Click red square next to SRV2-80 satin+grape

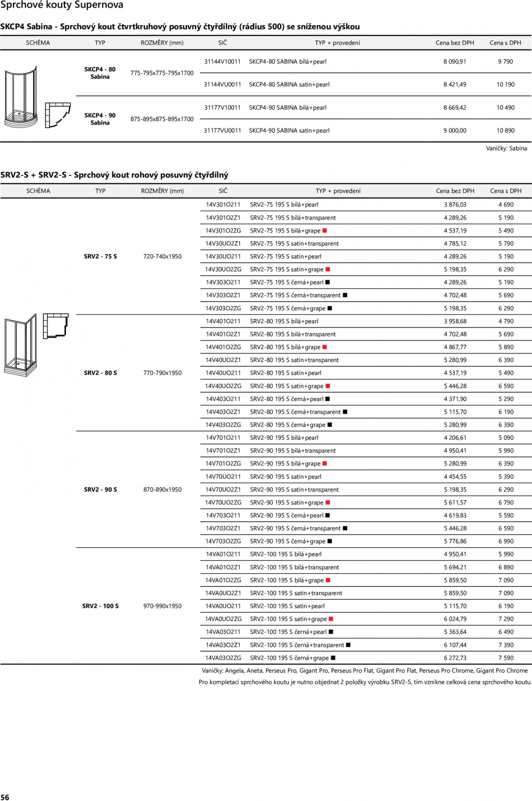pyautogui.click(x=327, y=386)
